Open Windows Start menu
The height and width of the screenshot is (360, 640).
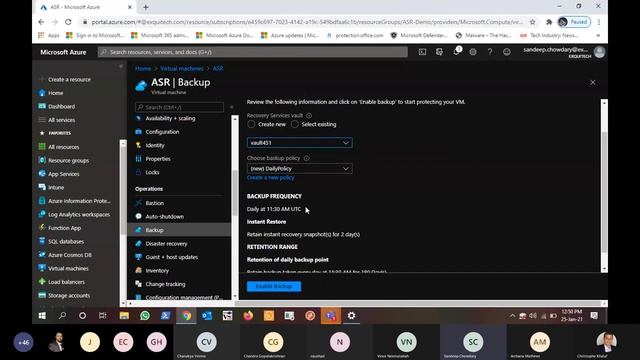coord(42,316)
